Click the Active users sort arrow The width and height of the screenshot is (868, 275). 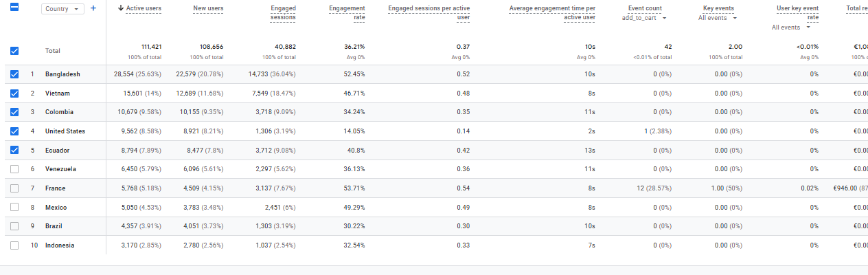pos(122,8)
